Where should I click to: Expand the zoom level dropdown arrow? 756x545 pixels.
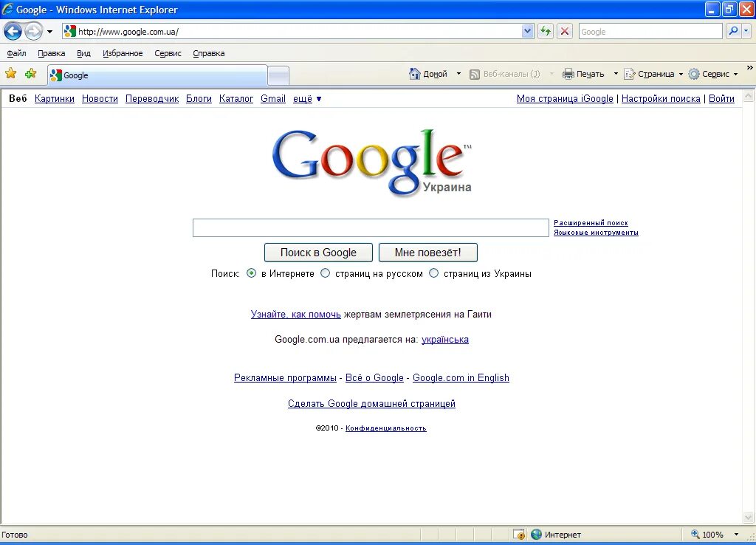point(736,535)
